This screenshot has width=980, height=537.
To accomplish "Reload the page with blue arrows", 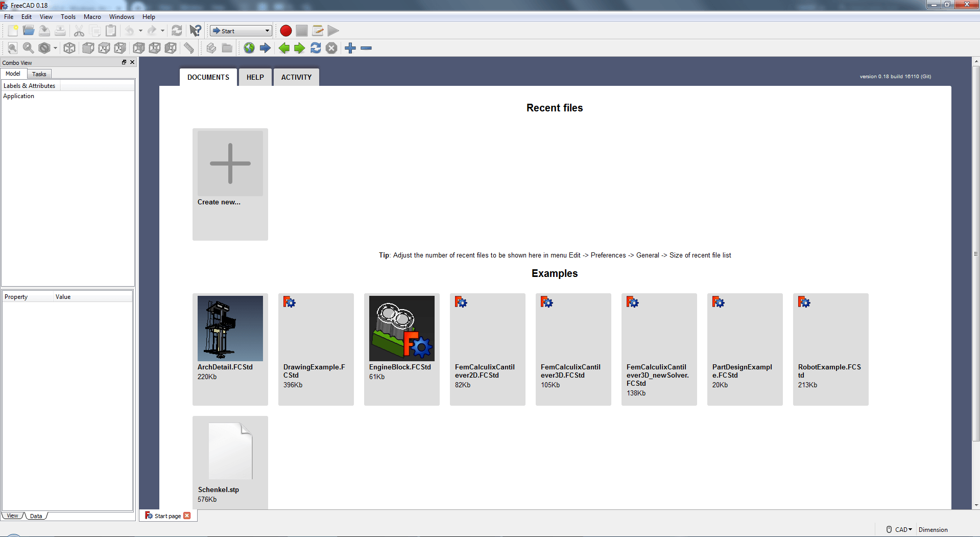I will pyautogui.click(x=316, y=48).
